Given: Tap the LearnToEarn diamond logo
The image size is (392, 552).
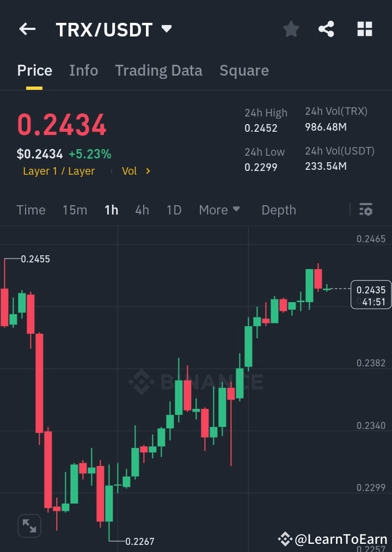Looking at the screenshot, I should pyautogui.click(x=285, y=539).
